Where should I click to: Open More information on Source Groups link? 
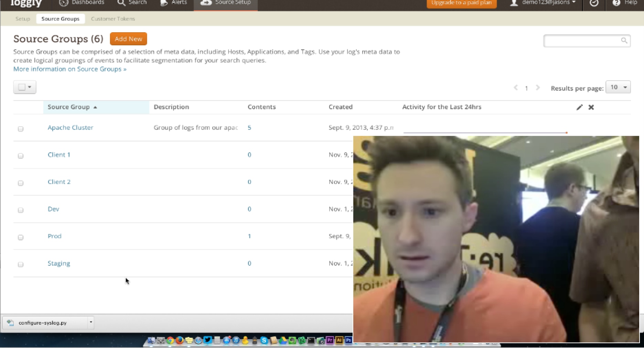coord(70,69)
